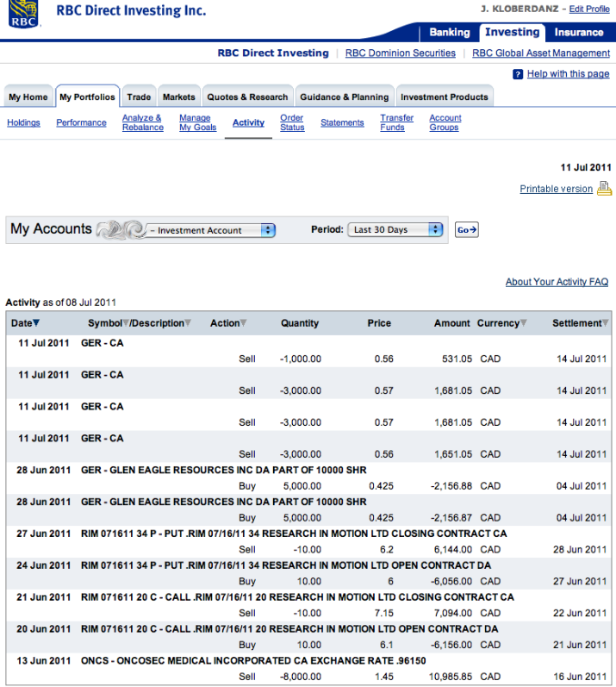Viewport: 616px width, 687px height.
Task: Click the 16 Jun 2011 settlement date
Action: tap(580, 677)
